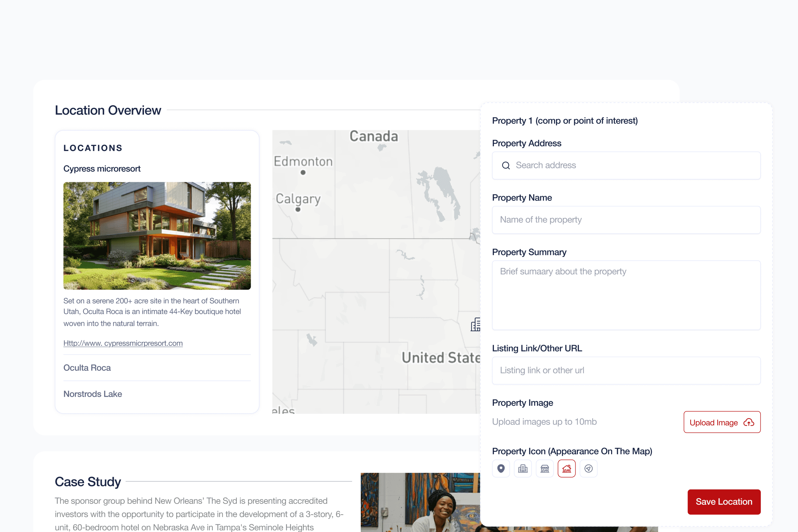Screen dimensions: 798x532
Task: Choose the navigation arrow property icon
Action: click(588, 468)
